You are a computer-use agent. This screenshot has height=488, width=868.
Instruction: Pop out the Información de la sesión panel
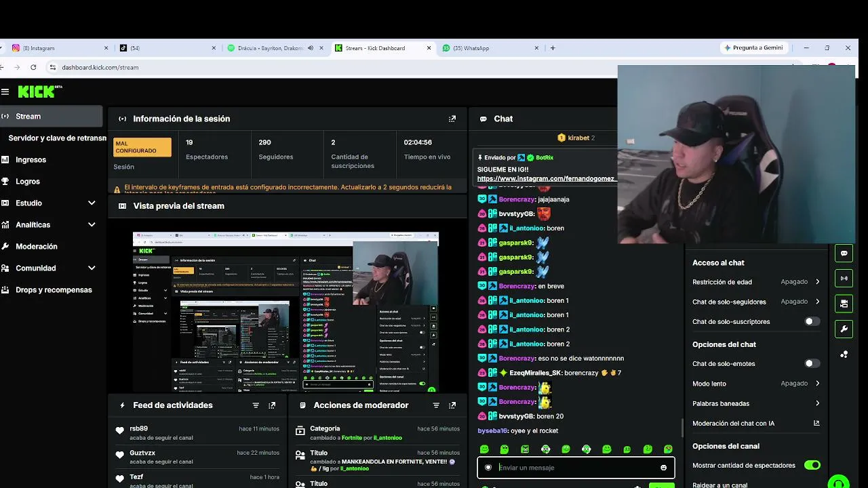[x=452, y=119]
